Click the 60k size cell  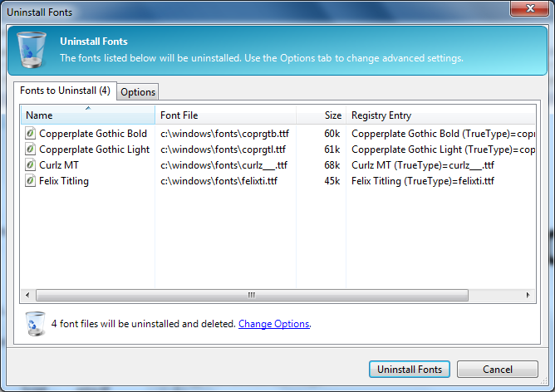[332, 134]
